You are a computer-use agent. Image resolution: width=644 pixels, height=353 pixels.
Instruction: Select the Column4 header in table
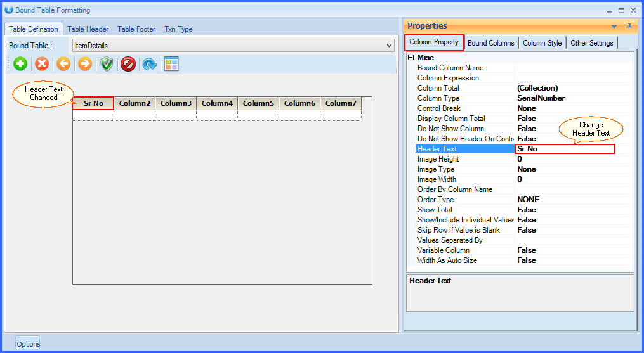(x=217, y=103)
